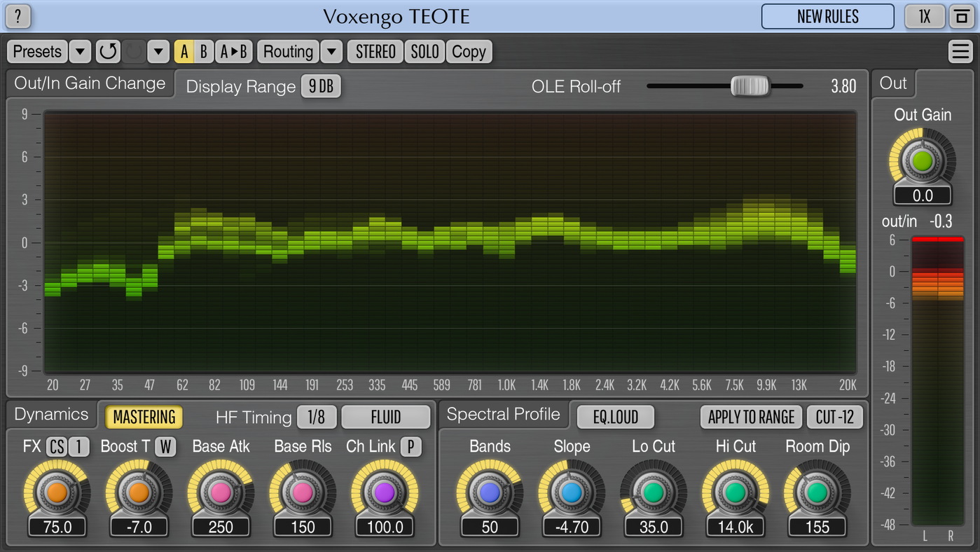980x552 pixels.
Task: Click the Slope value field -4.70
Action: coord(572,527)
